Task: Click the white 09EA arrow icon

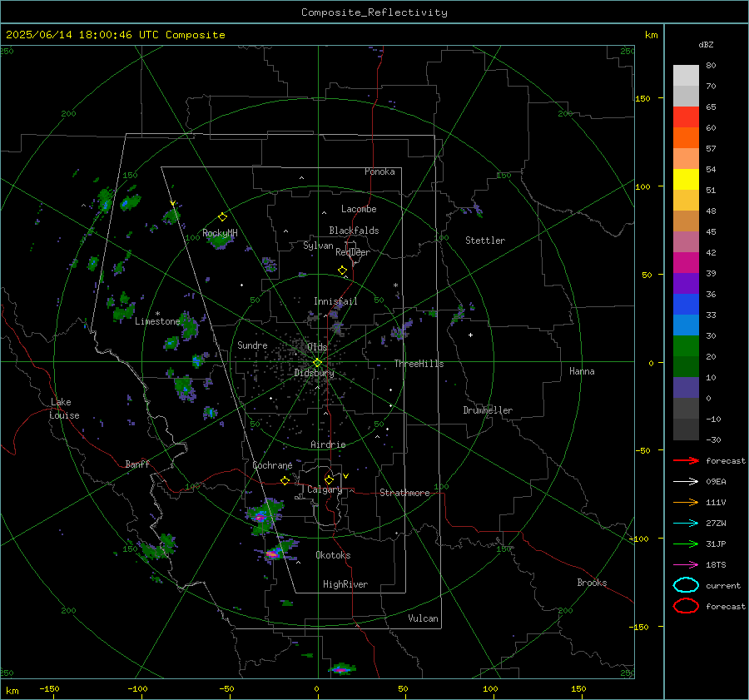Action: (686, 482)
